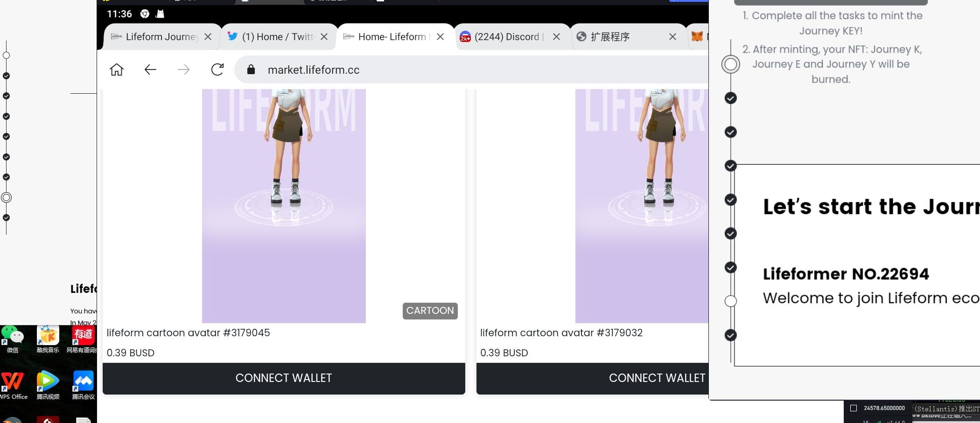Reload the market.lifeform.cc page

point(217,70)
